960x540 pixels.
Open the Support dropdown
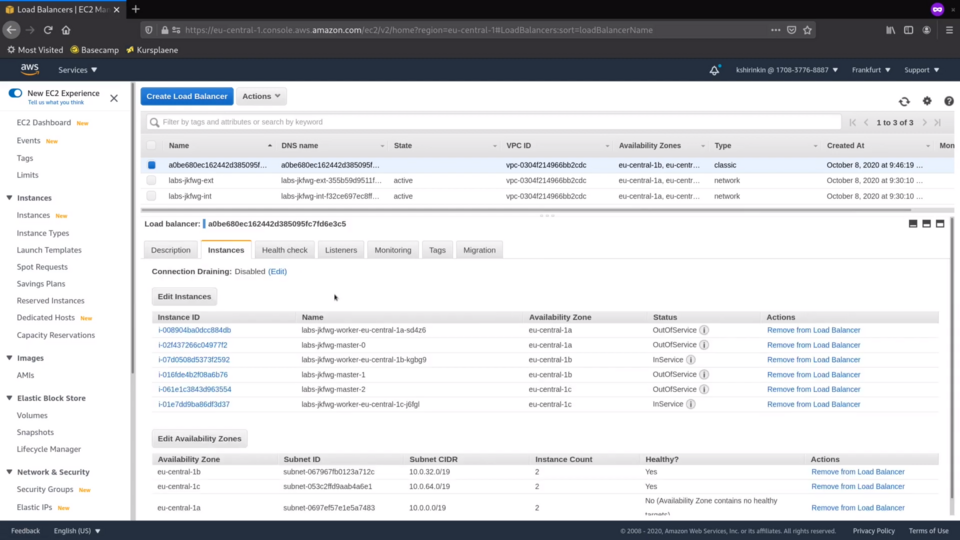pyautogui.click(x=921, y=70)
